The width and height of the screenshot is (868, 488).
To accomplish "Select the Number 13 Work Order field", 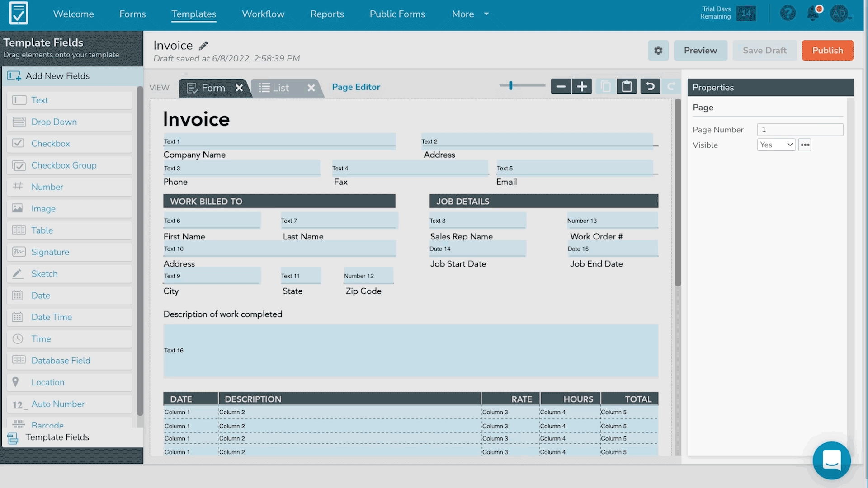I will (613, 221).
